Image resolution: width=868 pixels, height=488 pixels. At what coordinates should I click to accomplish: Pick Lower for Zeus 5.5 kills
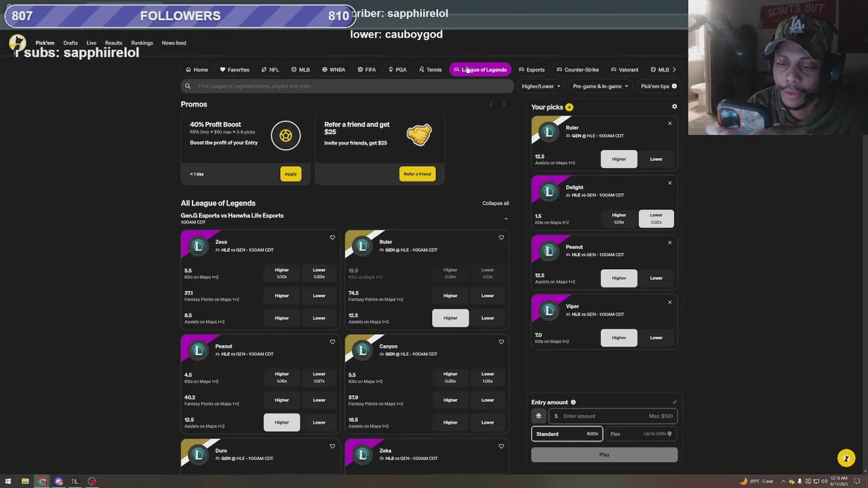click(319, 273)
